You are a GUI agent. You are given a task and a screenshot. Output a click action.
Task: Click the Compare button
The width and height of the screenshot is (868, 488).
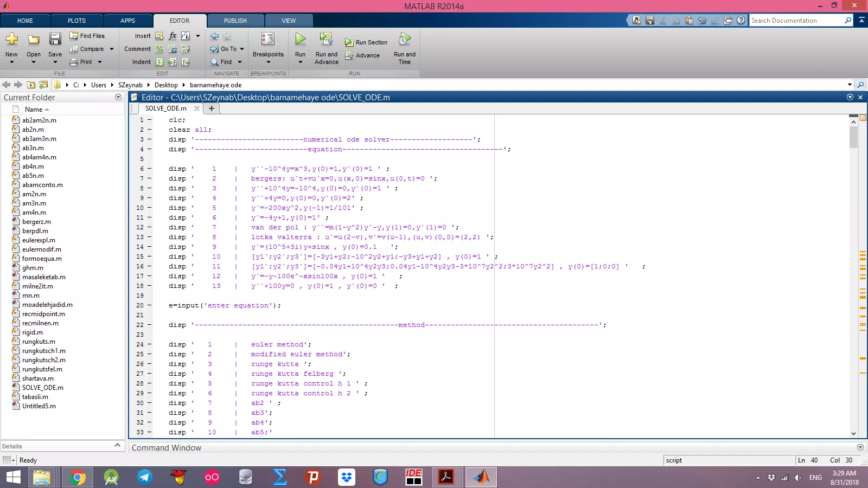click(x=87, y=49)
